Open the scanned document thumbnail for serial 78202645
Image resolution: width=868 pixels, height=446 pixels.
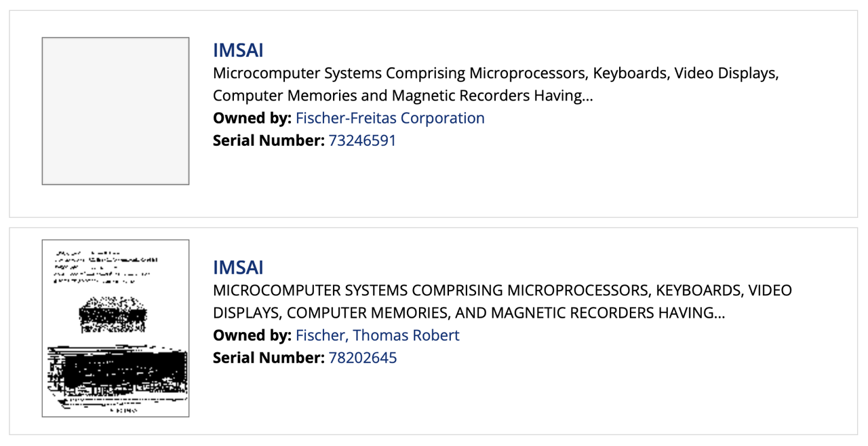115,329
